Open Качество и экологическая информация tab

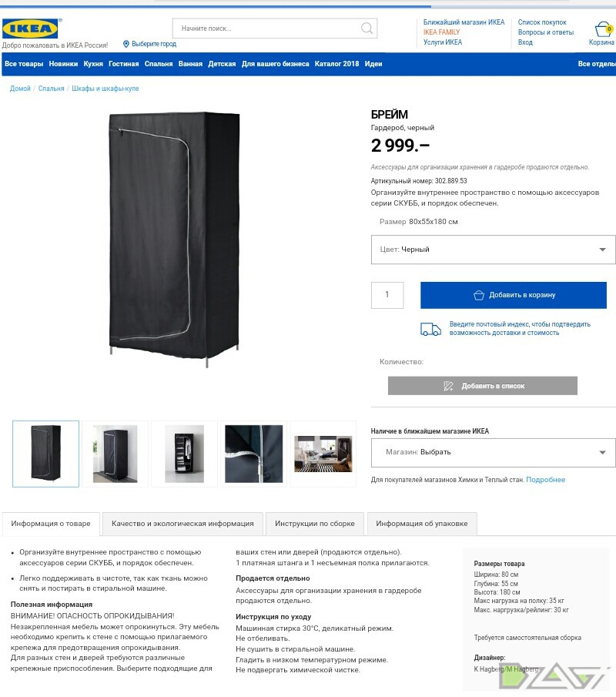(x=182, y=524)
